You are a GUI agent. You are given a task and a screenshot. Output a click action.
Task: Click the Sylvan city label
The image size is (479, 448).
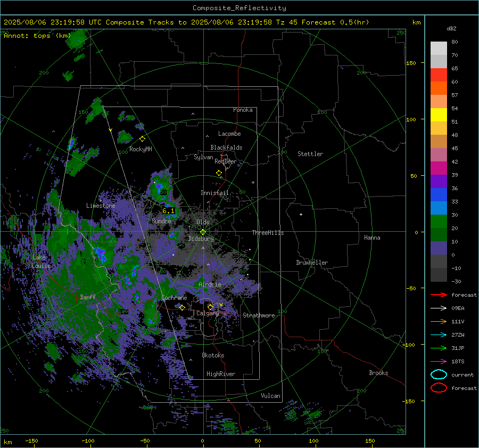[x=203, y=157]
